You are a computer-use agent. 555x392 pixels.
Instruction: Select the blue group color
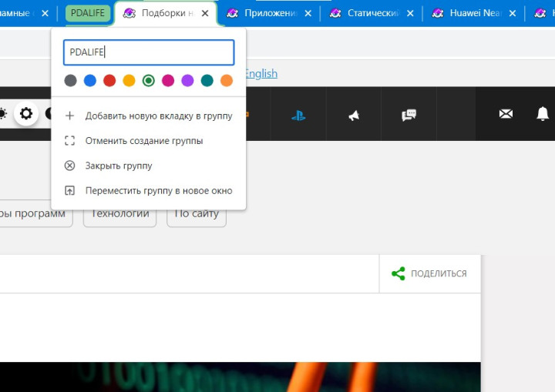pyautogui.click(x=90, y=80)
